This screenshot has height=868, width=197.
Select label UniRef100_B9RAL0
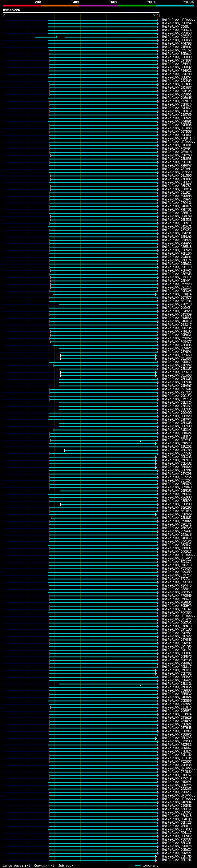pos(177,54)
